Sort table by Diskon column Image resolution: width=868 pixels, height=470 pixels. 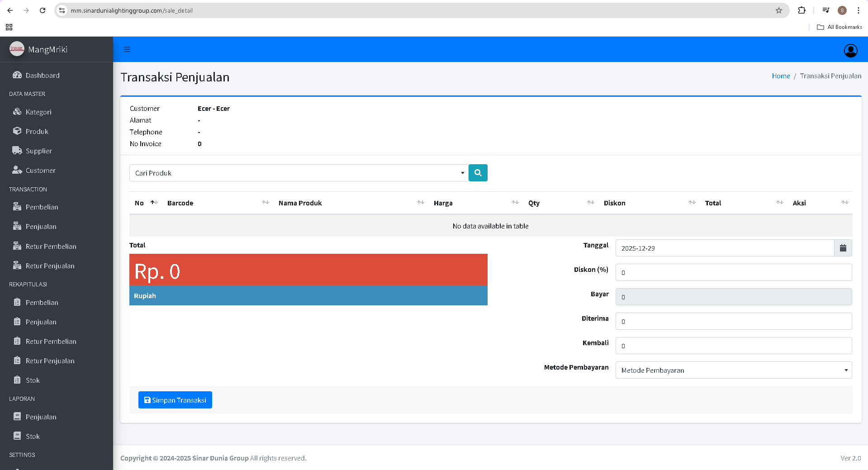pyautogui.click(x=649, y=203)
